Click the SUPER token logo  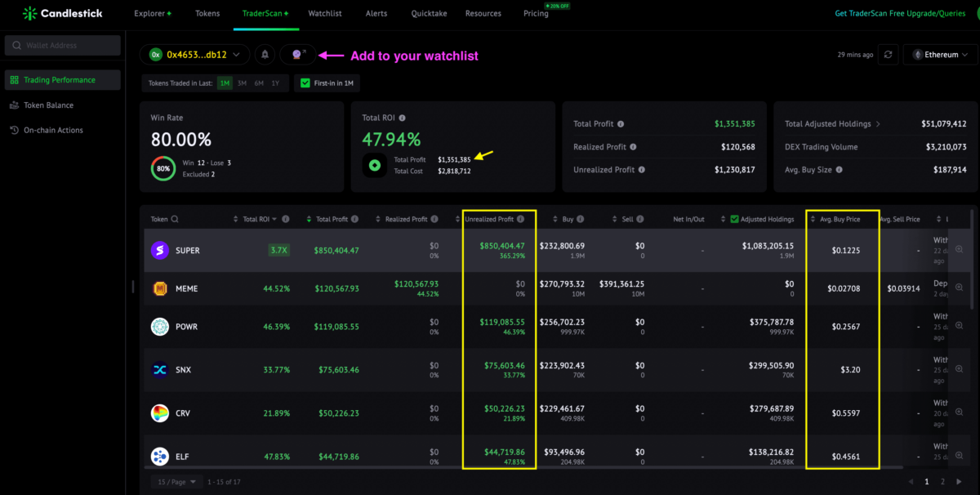(160, 251)
